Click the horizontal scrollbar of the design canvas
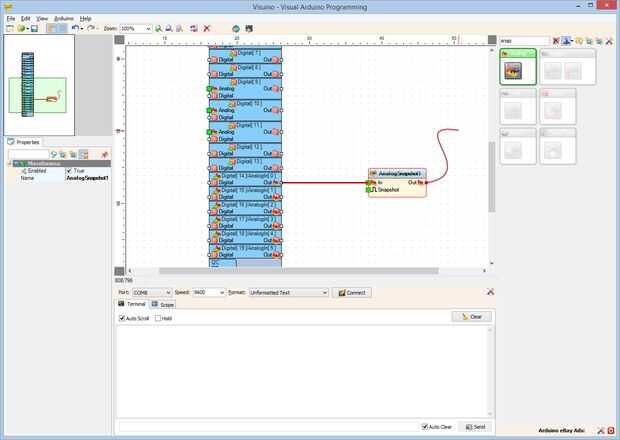The height and width of the screenshot is (440, 620). coord(299,271)
